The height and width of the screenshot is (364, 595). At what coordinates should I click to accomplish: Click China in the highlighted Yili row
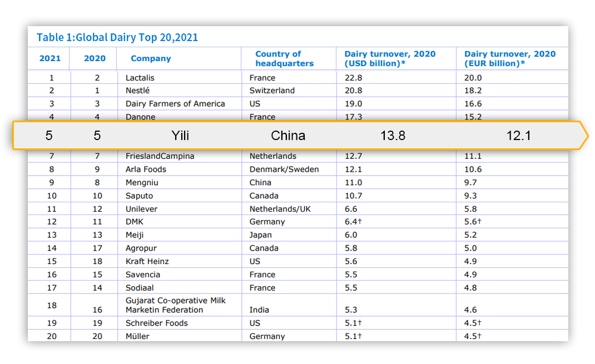point(287,136)
